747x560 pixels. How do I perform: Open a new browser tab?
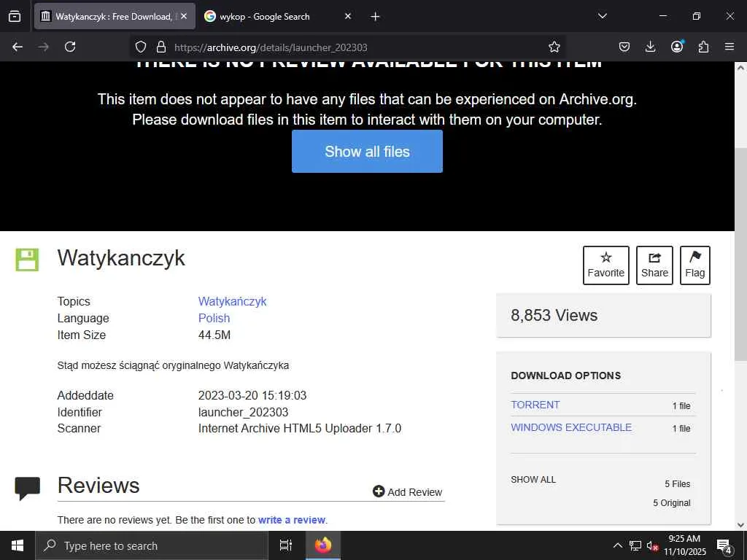tap(376, 16)
